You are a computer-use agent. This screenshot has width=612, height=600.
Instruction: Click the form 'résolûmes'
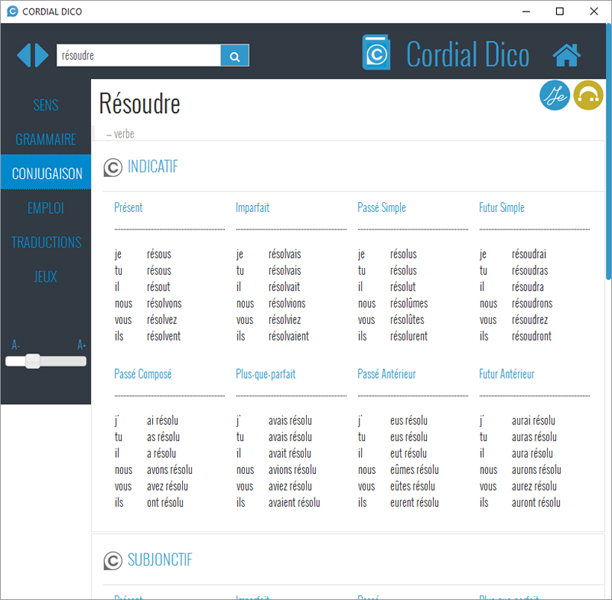(409, 303)
